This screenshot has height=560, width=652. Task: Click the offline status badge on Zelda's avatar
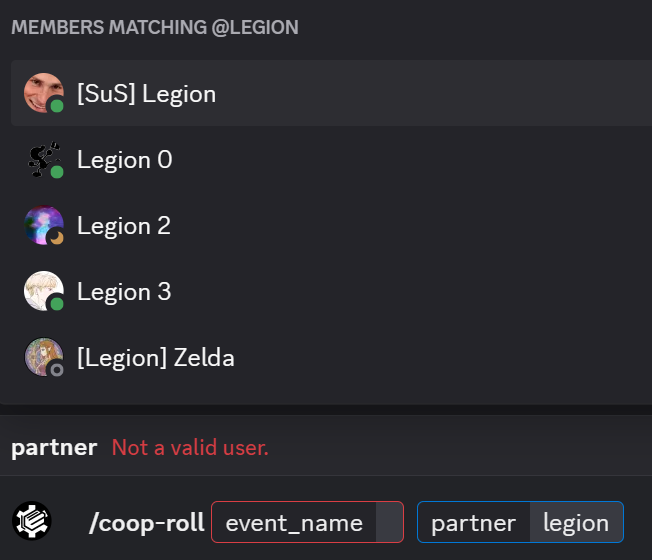tap(57, 369)
